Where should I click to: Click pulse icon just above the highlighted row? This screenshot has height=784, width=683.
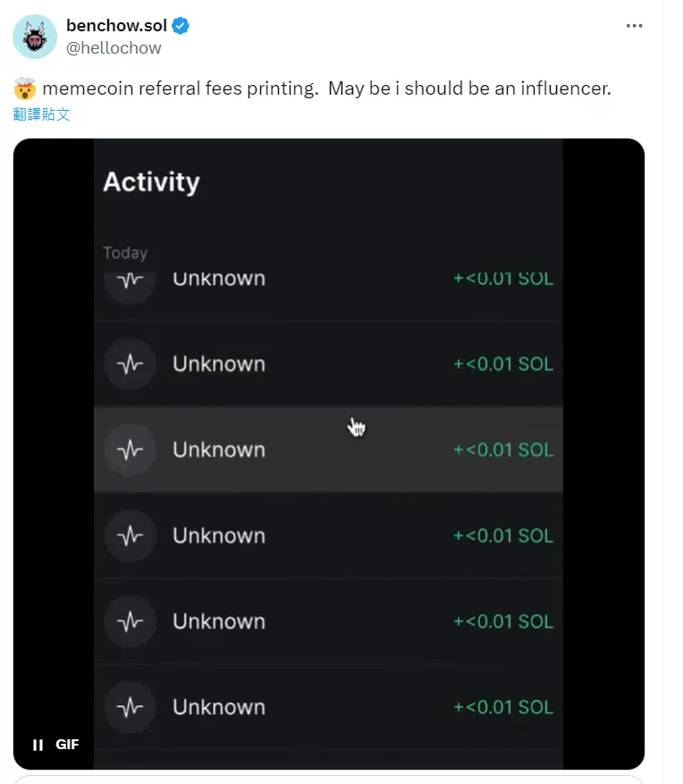pos(131,364)
